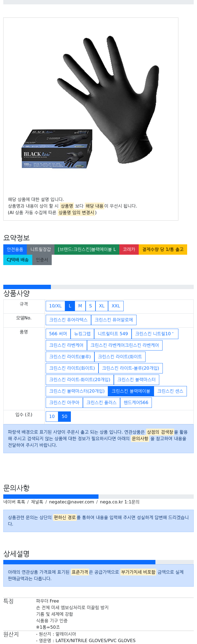The height and width of the screenshot is (644, 197).
Task: Select the 안전용품 tag
Action: tap(15, 250)
